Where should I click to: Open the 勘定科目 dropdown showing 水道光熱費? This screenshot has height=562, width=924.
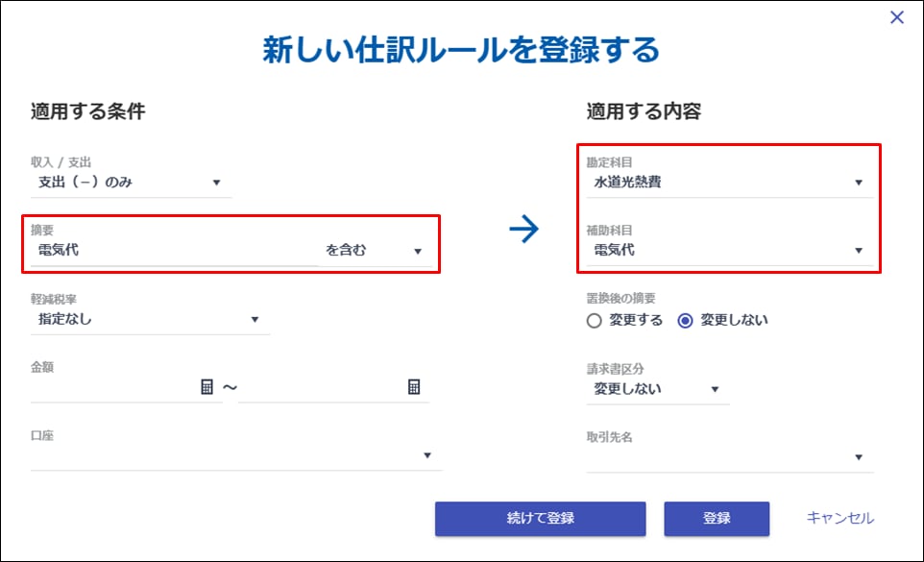click(729, 183)
